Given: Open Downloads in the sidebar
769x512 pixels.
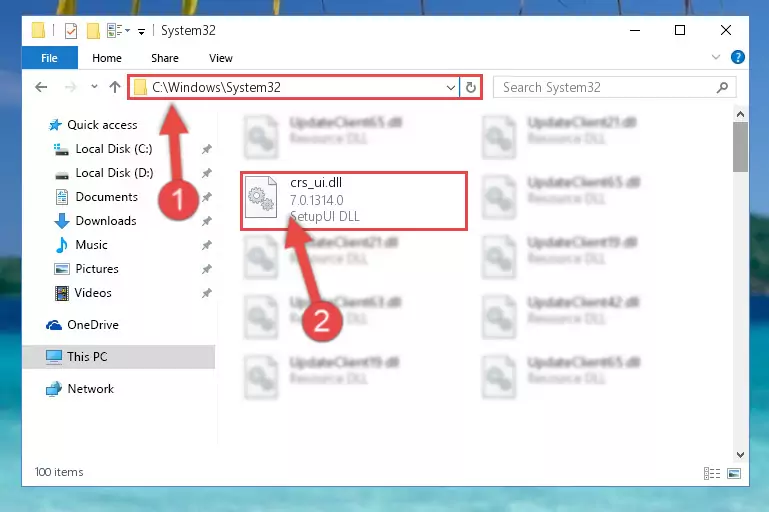Looking at the screenshot, I should pos(106,221).
